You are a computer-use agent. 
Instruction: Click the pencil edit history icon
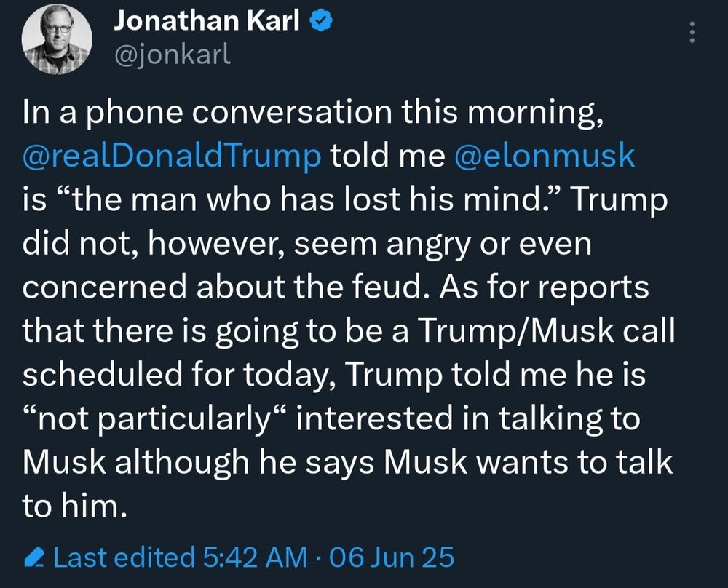[x=34, y=558]
